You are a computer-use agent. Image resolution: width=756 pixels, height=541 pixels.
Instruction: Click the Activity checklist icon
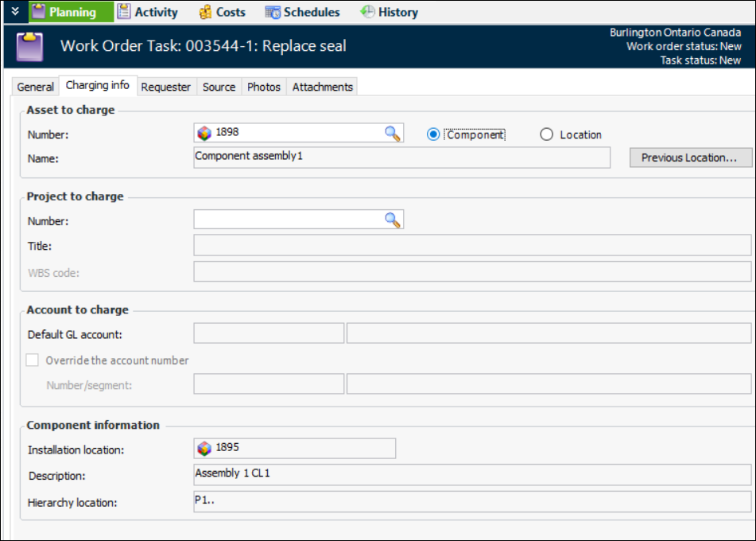point(124,12)
